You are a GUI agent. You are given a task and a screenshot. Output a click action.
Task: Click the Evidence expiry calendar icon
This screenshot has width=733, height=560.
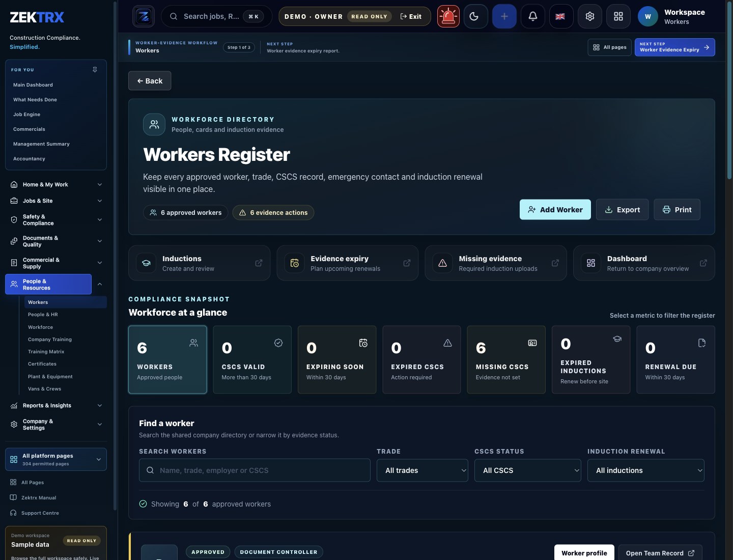[294, 263]
